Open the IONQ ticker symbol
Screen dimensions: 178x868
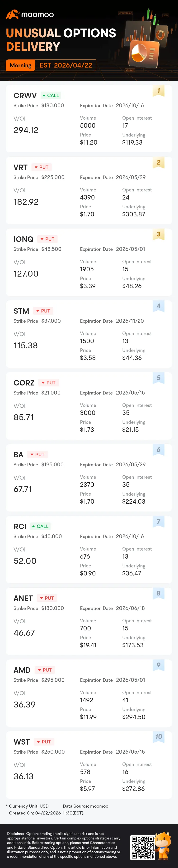coord(23,239)
